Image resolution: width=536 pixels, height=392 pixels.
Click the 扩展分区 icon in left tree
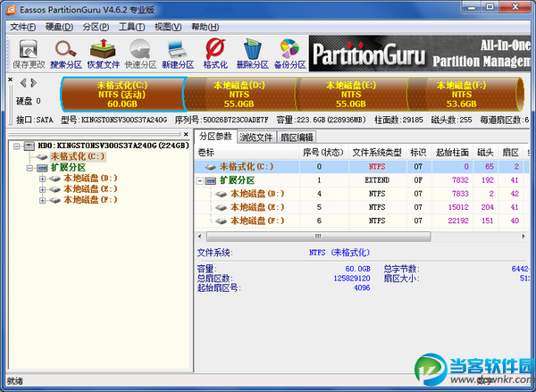point(42,168)
